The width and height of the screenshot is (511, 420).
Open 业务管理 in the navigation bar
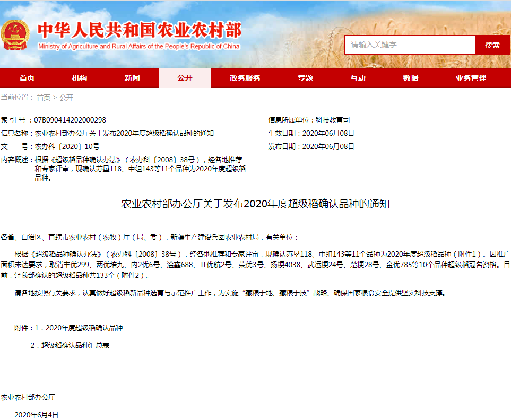[471, 78]
